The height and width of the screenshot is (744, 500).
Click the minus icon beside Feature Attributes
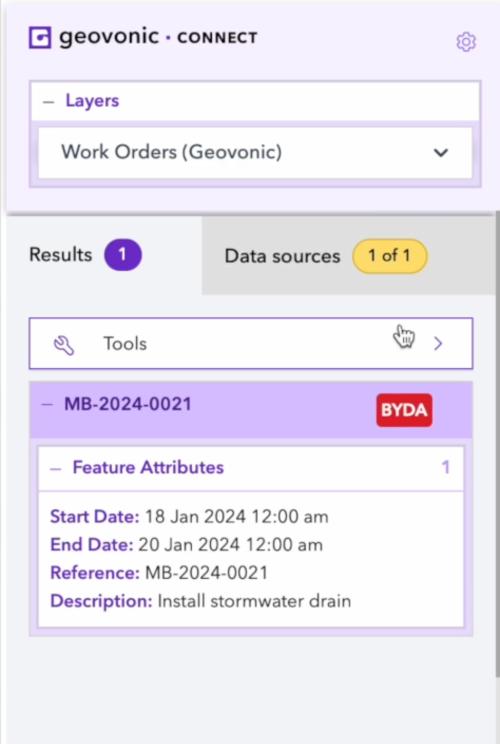(56, 469)
